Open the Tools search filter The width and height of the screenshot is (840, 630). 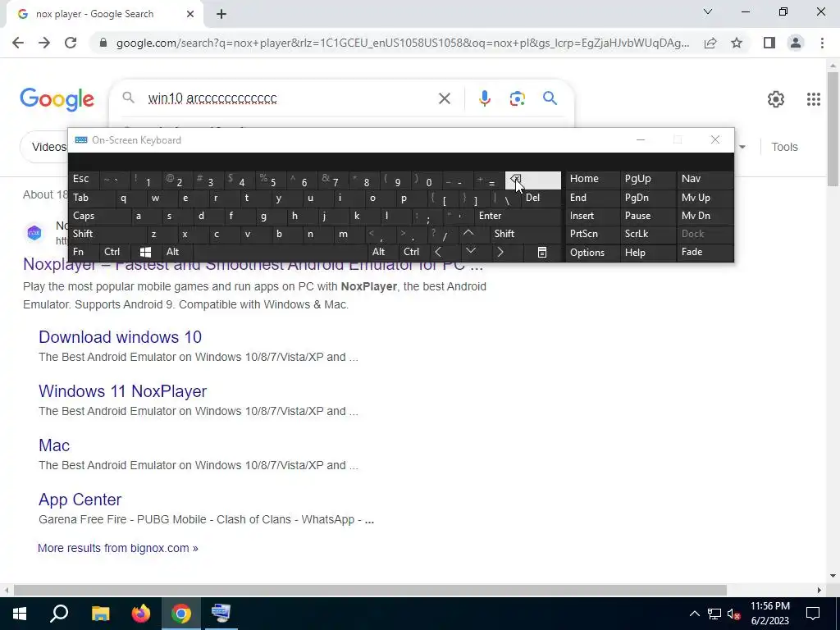pos(784,147)
